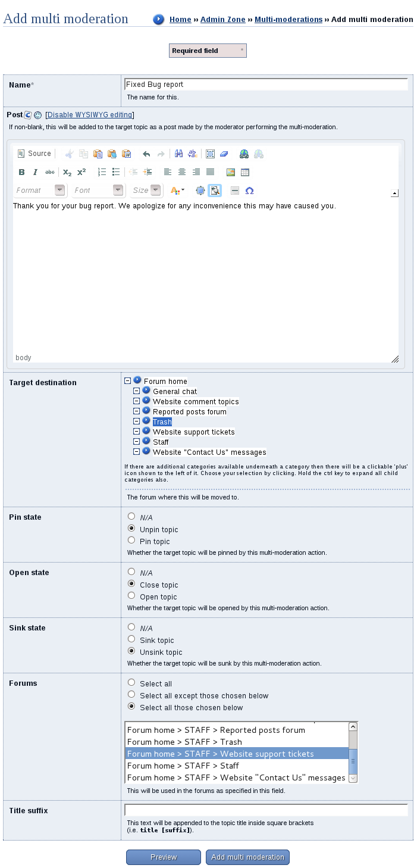Collapse the Forum home tree node
Viewport: 414px width, 868px height.
click(128, 381)
